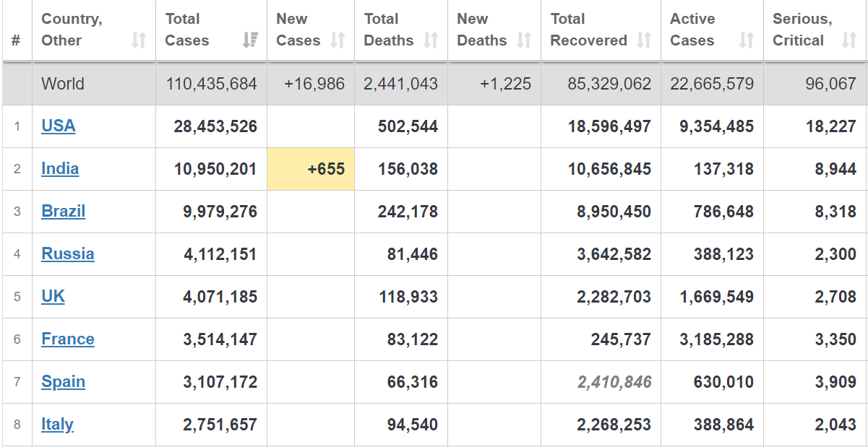Image resolution: width=868 pixels, height=447 pixels.
Task: Sort by New Cases arrow icon
Action: [x=338, y=40]
